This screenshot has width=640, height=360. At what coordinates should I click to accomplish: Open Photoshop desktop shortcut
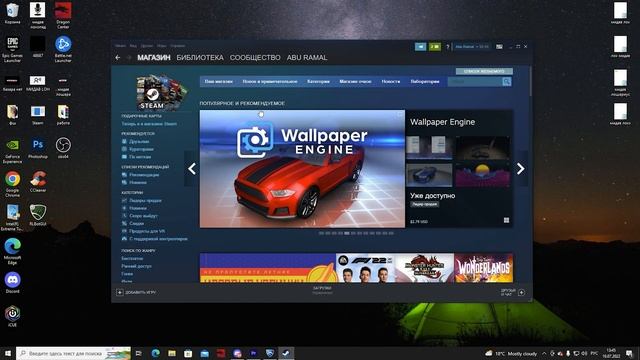(38, 148)
